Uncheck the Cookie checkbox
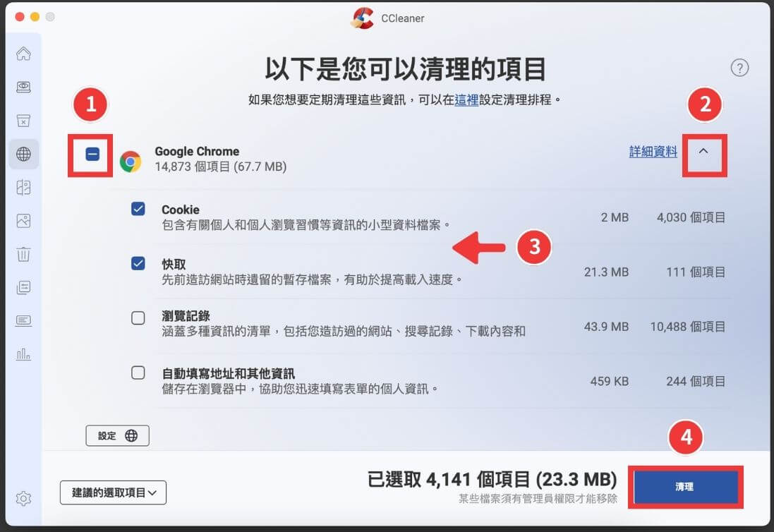 (x=138, y=209)
